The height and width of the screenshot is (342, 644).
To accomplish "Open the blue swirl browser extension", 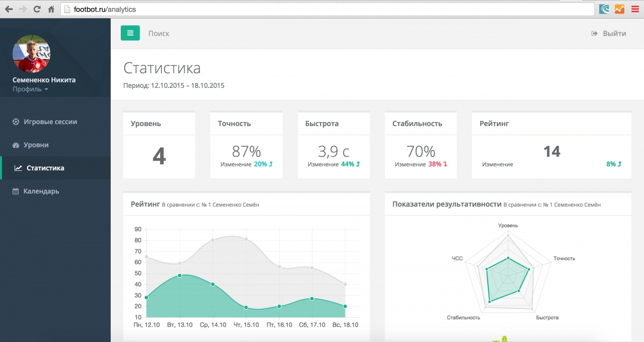I will pyautogui.click(x=604, y=9).
